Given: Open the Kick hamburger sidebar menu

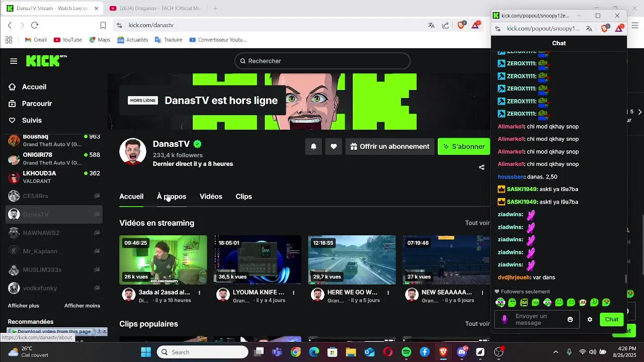Looking at the screenshot, I should 14,61.
